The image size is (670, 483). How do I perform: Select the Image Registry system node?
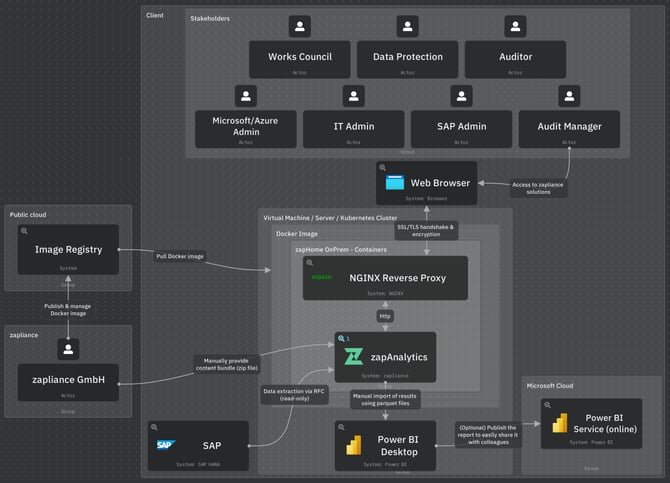(x=68, y=249)
